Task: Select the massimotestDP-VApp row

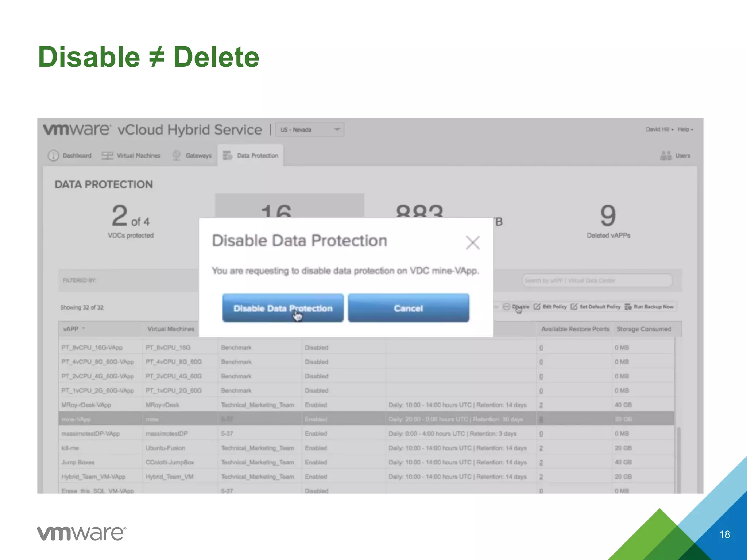Action: tap(367, 433)
